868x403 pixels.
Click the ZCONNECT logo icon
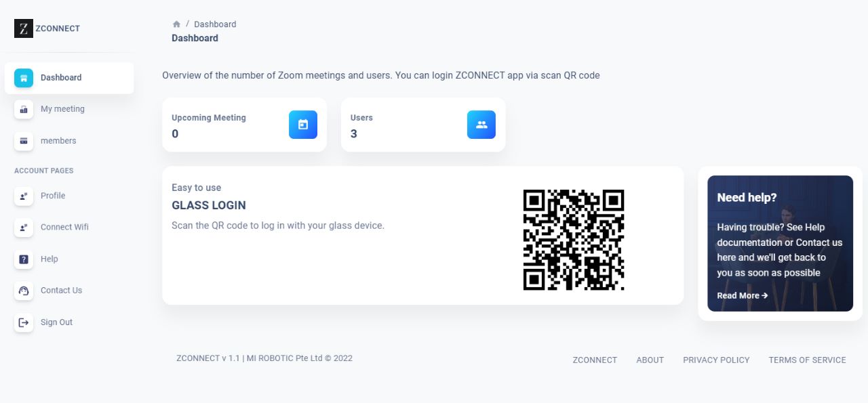point(24,28)
